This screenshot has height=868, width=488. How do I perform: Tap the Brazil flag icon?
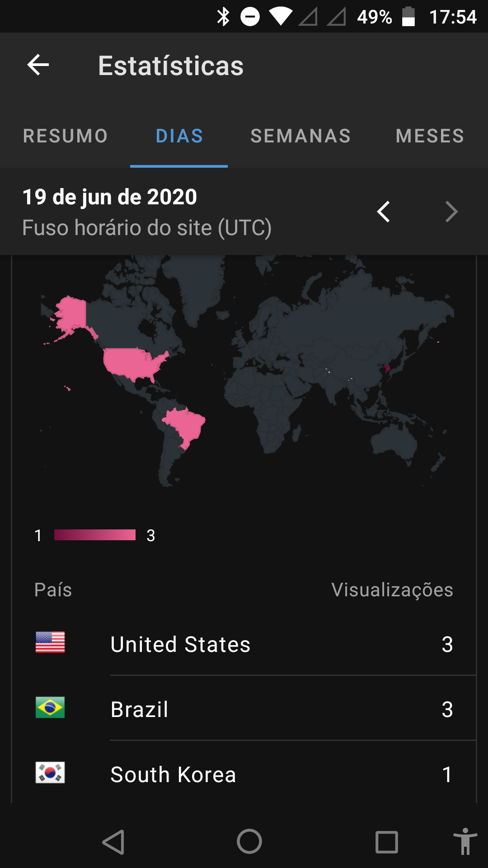(50, 708)
